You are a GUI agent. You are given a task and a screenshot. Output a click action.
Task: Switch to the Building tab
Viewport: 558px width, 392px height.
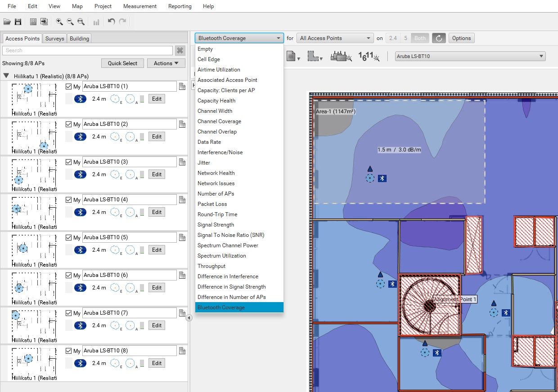[80, 39]
